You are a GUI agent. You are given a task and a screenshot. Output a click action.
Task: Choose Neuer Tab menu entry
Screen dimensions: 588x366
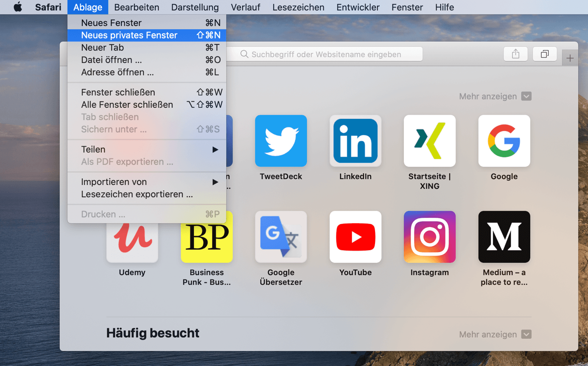click(x=147, y=48)
